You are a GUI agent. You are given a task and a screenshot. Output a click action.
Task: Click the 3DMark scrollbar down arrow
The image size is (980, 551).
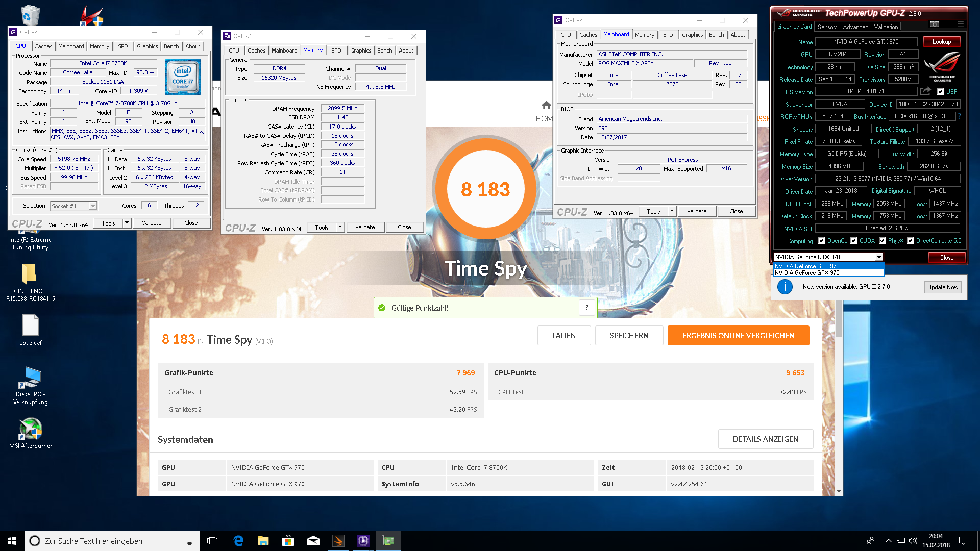point(839,491)
